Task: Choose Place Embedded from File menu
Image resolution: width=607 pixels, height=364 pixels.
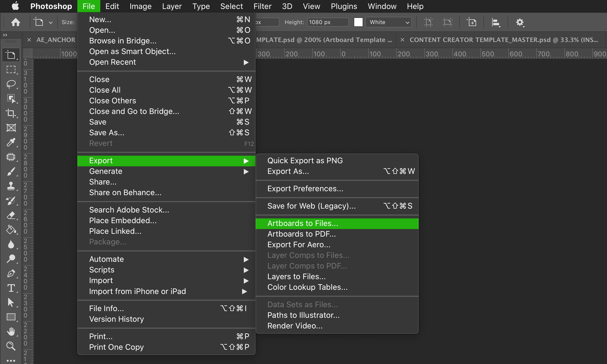Action: click(x=166, y=221)
